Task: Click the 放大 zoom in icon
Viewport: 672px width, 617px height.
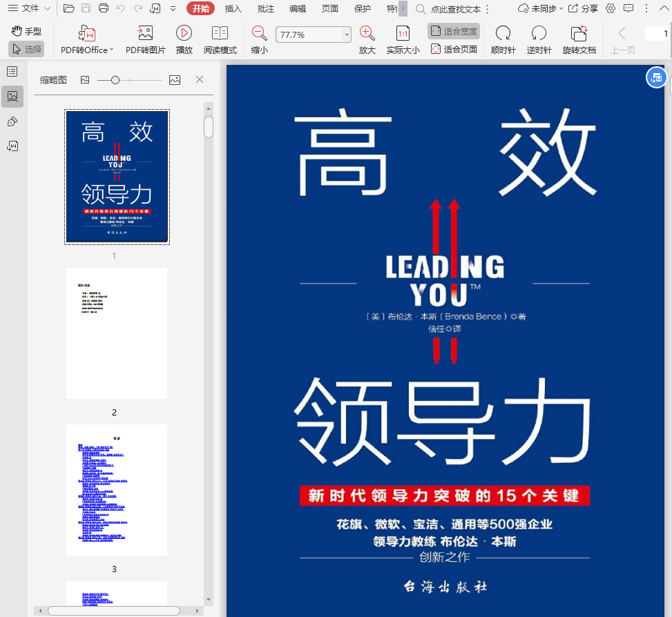Action: (367, 33)
